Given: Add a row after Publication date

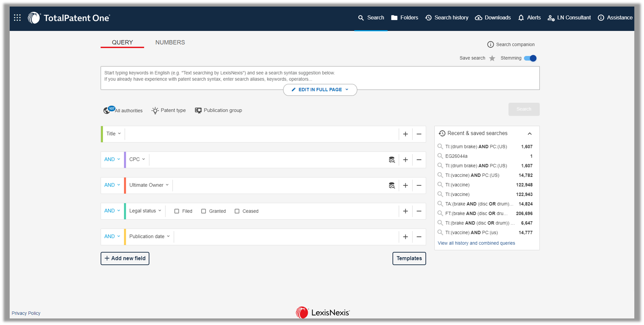Looking at the screenshot, I should (405, 237).
